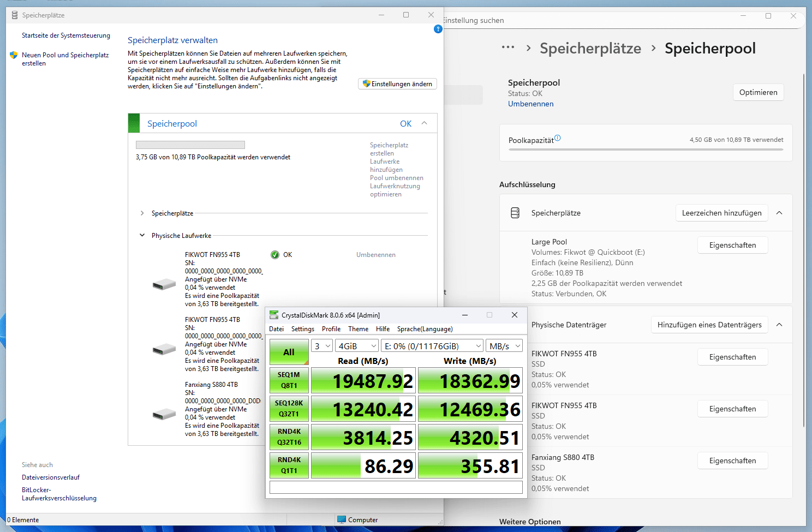Click the Speicherplätze window title icon
Image resolution: width=812 pixels, height=532 pixels.
tap(15, 15)
